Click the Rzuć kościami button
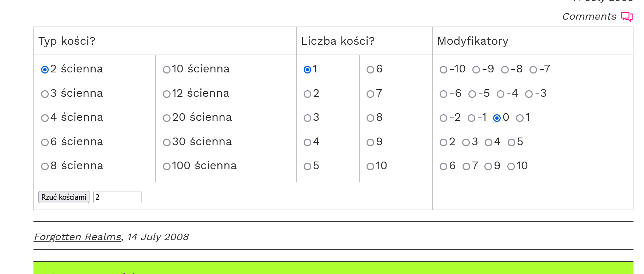 coord(64,197)
